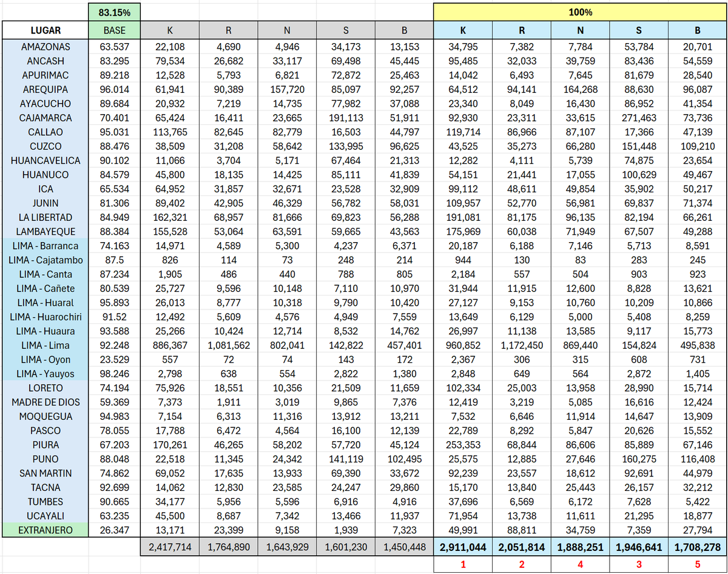Click the yellow 100% header cell
This screenshot has height=574, width=728.
(581, 12)
